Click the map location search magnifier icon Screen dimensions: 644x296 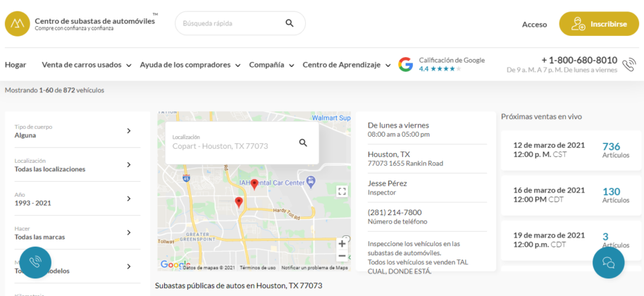coord(303,143)
